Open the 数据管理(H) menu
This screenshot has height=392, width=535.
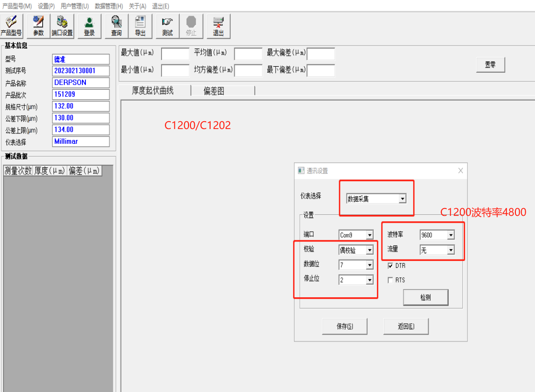coord(108,6)
